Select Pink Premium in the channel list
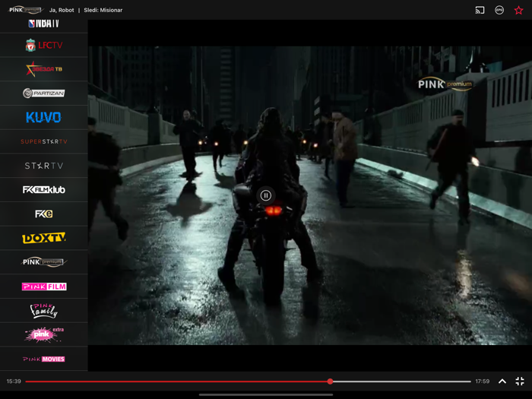 point(44,262)
